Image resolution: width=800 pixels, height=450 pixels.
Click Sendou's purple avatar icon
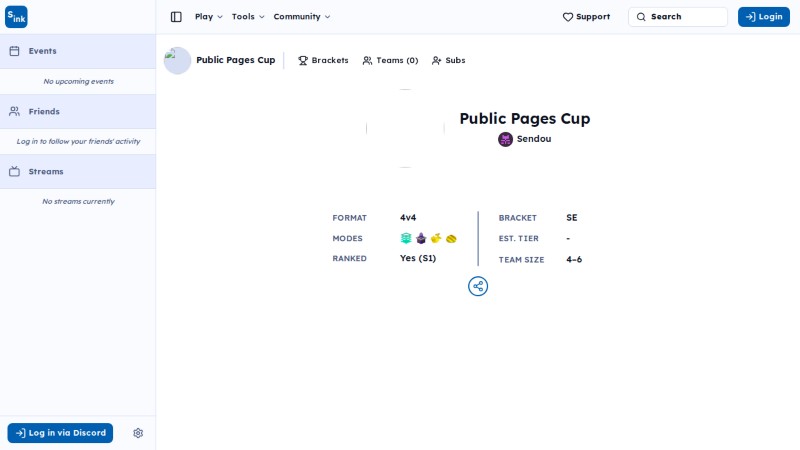click(x=505, y=139)
